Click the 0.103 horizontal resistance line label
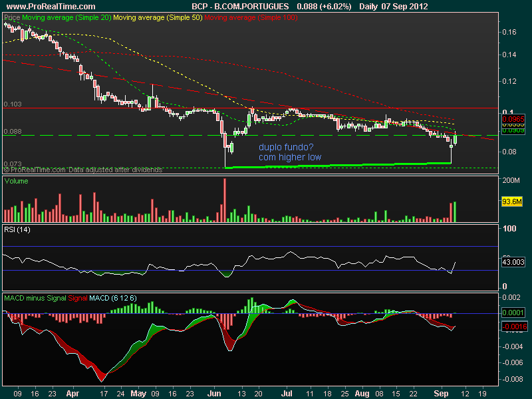Screen dimensions: 532x399 pos(13,104)
